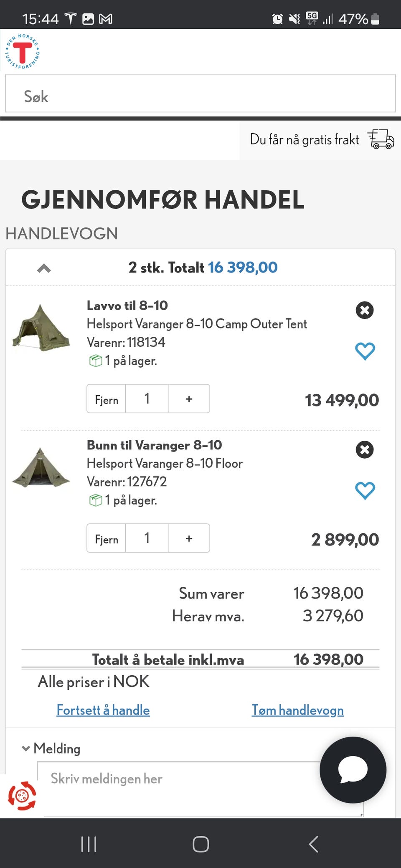Collapse the cart summary chevron
Screen dimensions: 401x868
(x=44, y=268)
